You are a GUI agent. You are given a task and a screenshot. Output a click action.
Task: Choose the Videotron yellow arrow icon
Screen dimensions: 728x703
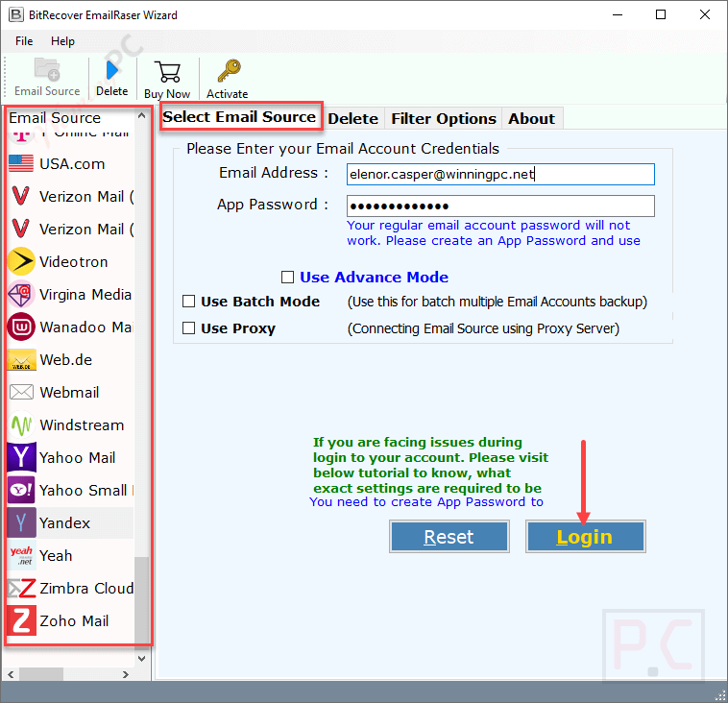click(x=21, y=261)
